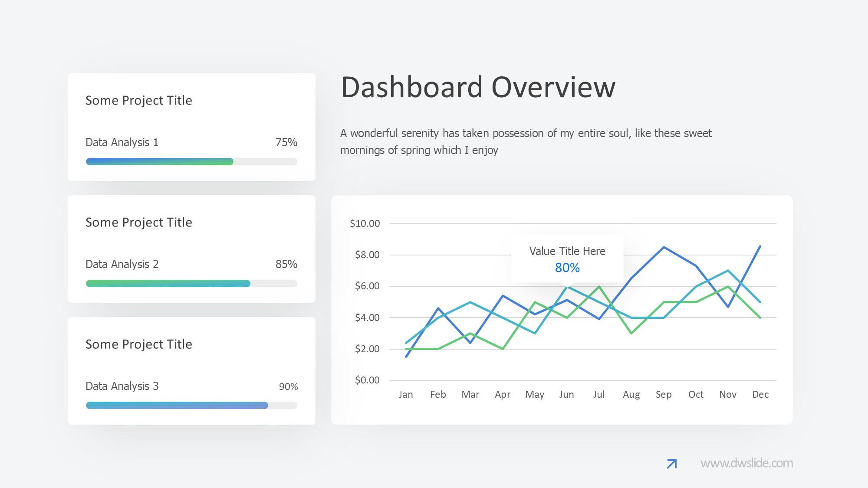This screenshot has width=868, height=488.
Task: Click the Sep peak on blue line
Action: [664, 248]
